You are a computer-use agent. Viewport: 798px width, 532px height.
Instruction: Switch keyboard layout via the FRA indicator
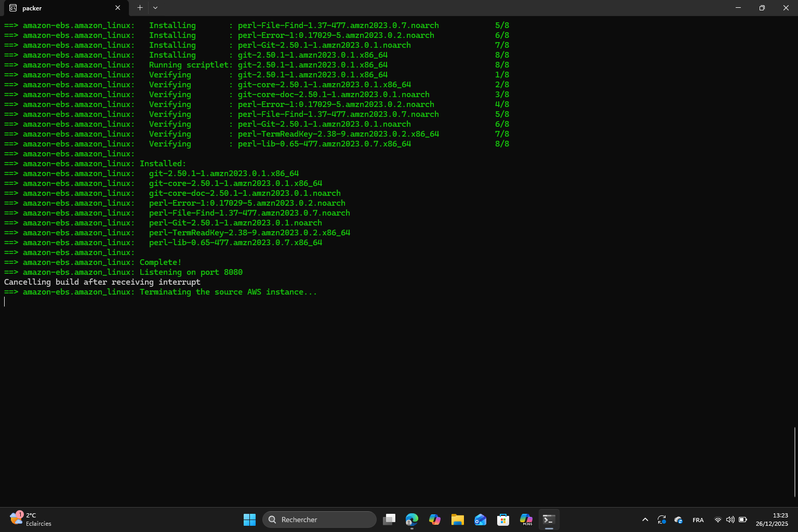[698, 520]
